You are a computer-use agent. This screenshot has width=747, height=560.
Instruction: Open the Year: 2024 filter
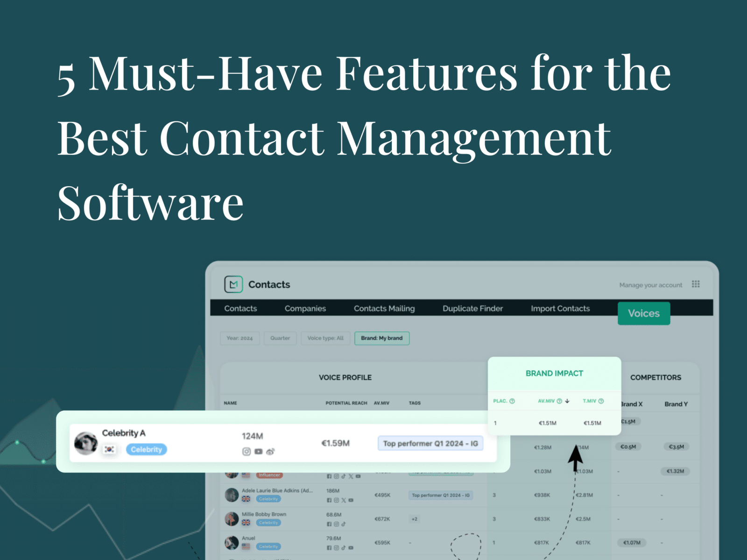(x=240, y=338)
